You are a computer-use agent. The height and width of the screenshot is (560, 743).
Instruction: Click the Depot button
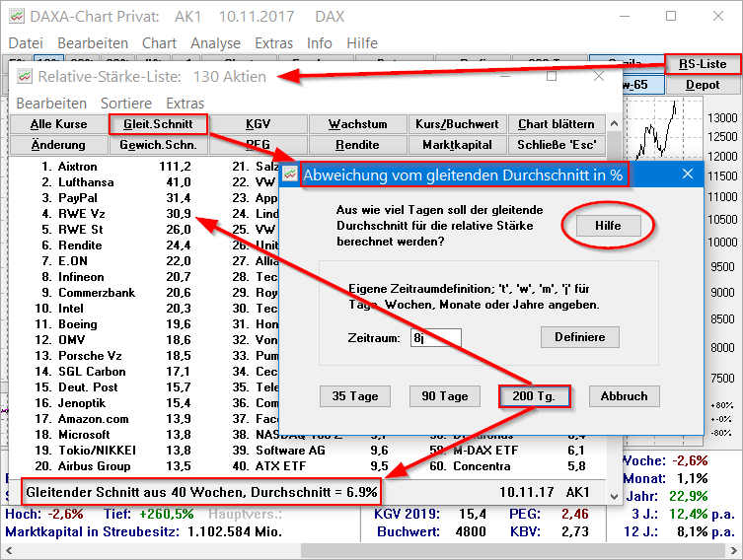coord(703,85)
